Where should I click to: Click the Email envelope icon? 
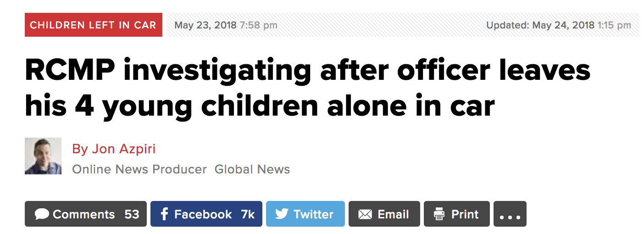[365, 214]
